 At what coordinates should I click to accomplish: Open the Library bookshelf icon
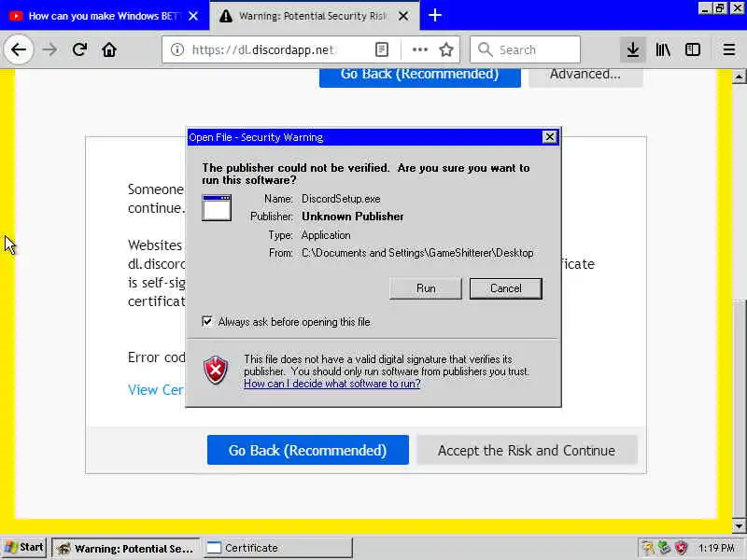tap(663, 49)
